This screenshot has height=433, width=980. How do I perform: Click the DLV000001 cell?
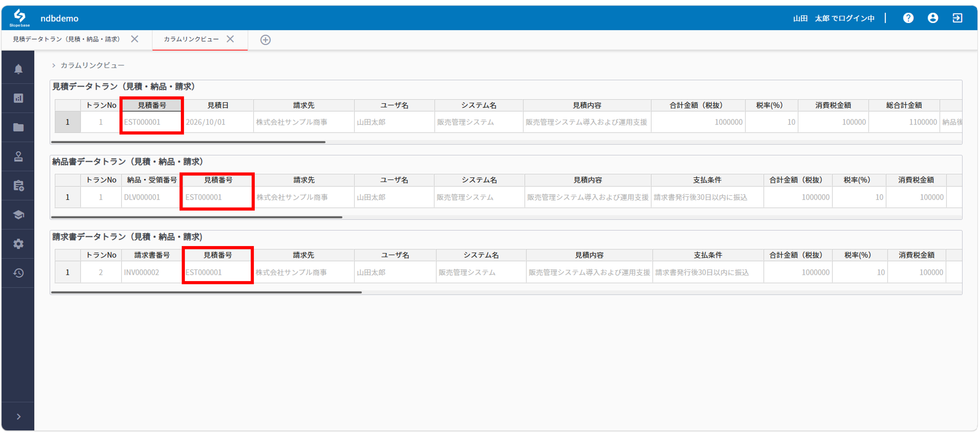(x=151, y=197)
